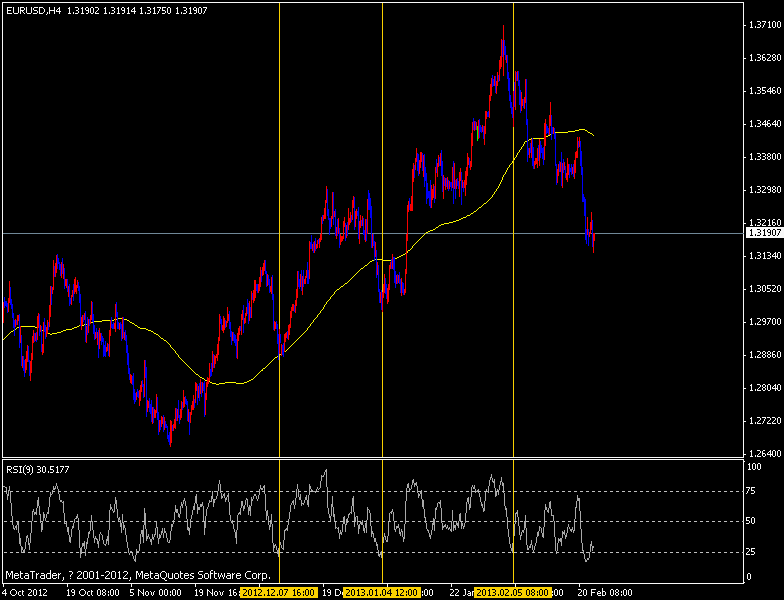This screenshot has height=600, width=784.
Task: Click the 1.35460 price scale value
Action: pyautogui.click(x=764, y=91)
